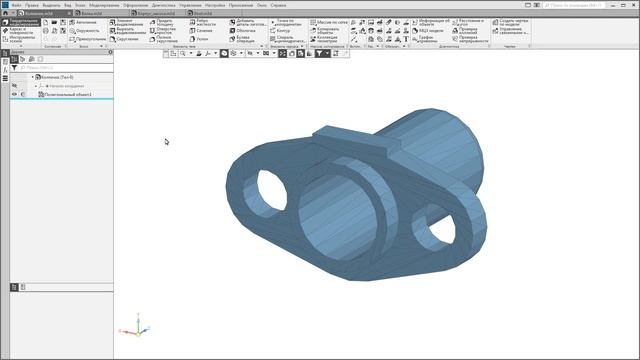Image resolution: width=640 pixels, height=360 pixels.
Task: Pin the Дерево panel with the pin icon
Action: (x=110, y=52)
